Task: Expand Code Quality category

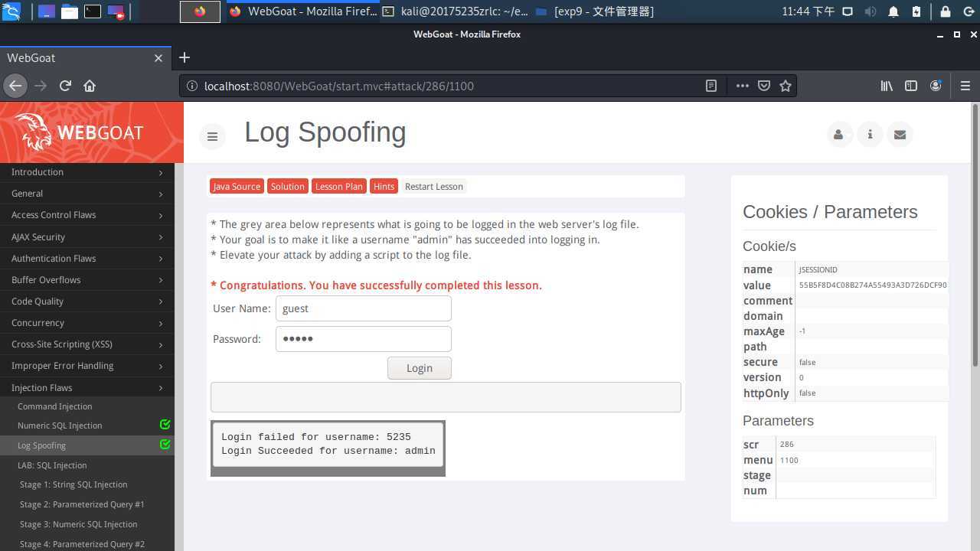Action: tap(87, 302)
